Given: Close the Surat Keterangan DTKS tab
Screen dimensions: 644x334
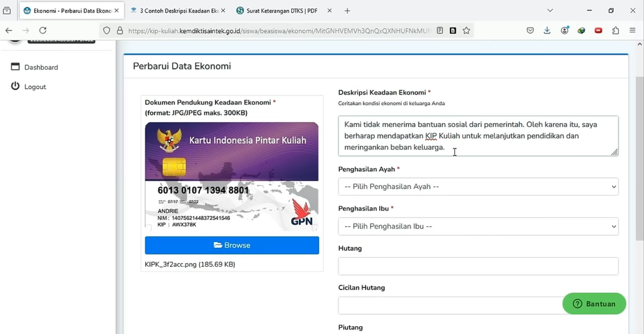Looking at the screenshot, I should pos(329,11).
